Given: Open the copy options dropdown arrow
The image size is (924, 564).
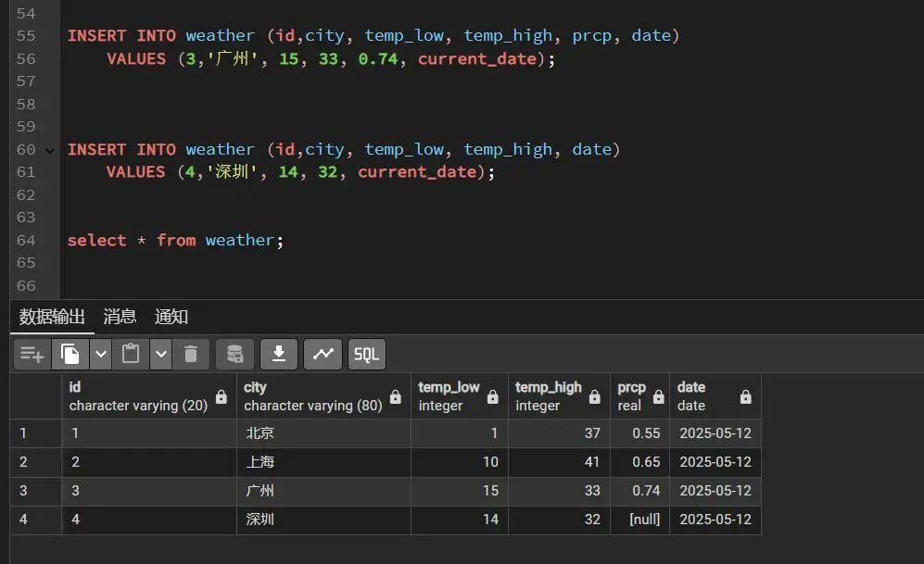Looking at the screenshot, I should pyautogui.click(x=101, y=354).
